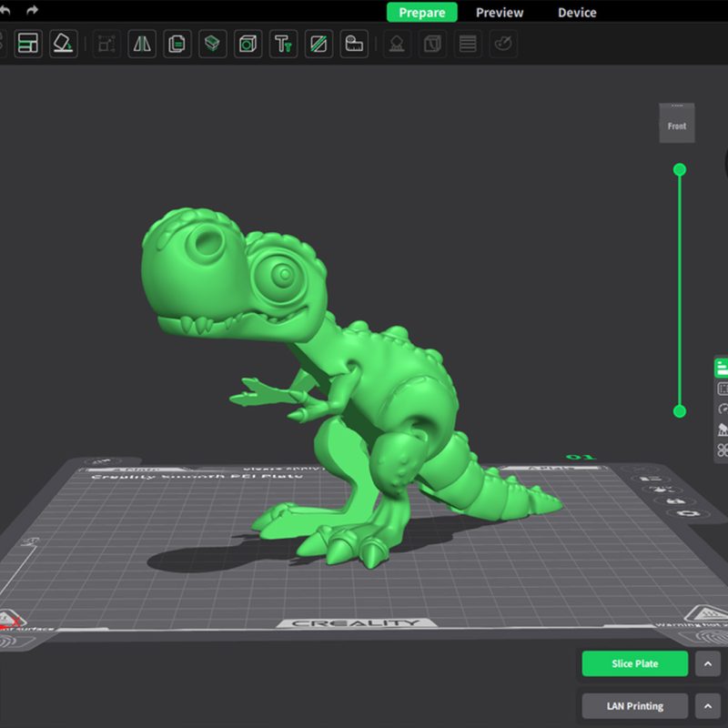Toggle the green list view sidebar icon
This screenshot has width=728, height=728.
[x=722, y=368]
